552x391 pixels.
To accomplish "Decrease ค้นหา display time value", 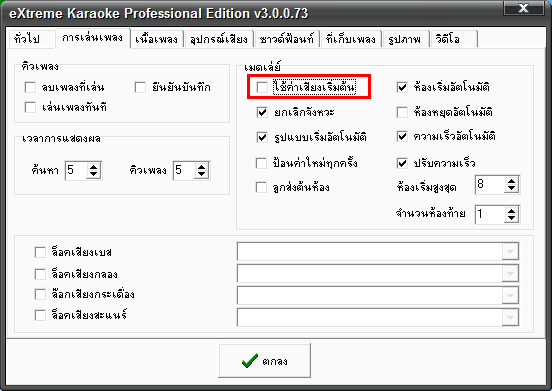I will tap(94, 175).
